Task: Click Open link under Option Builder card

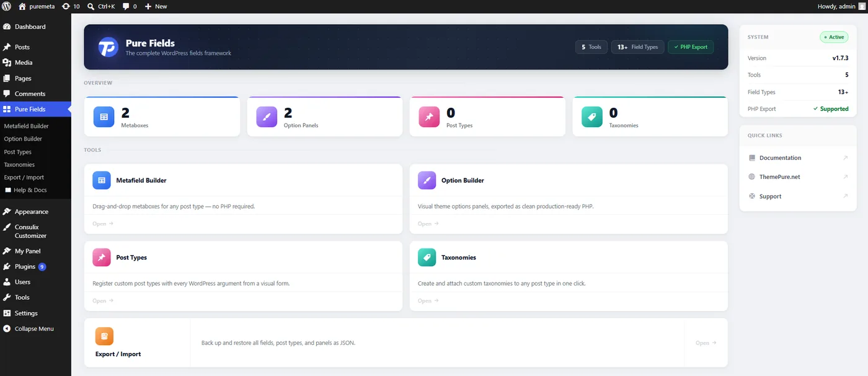Action: (x=428, y=224)
